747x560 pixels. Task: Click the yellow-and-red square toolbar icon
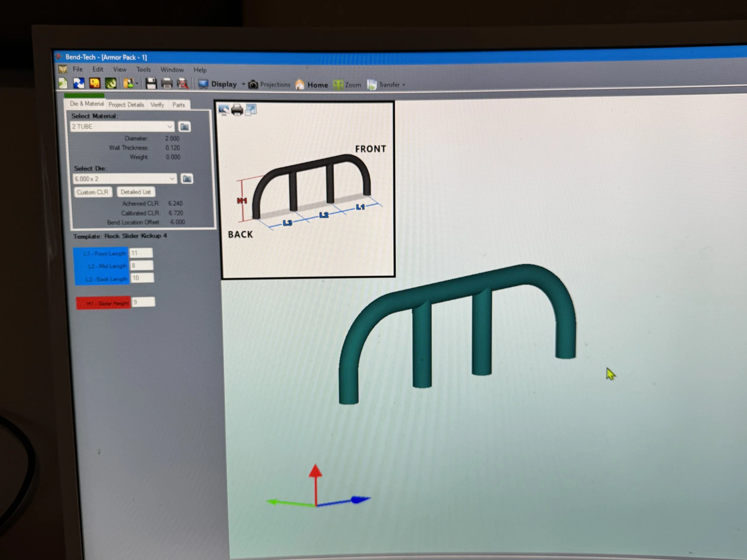tap(94, 83)
